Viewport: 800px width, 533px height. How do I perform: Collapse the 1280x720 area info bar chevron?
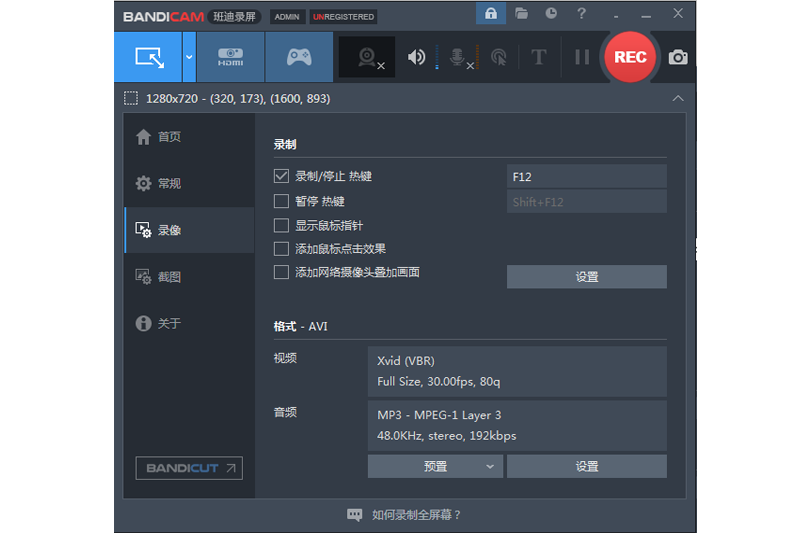(x=678, y=98)
